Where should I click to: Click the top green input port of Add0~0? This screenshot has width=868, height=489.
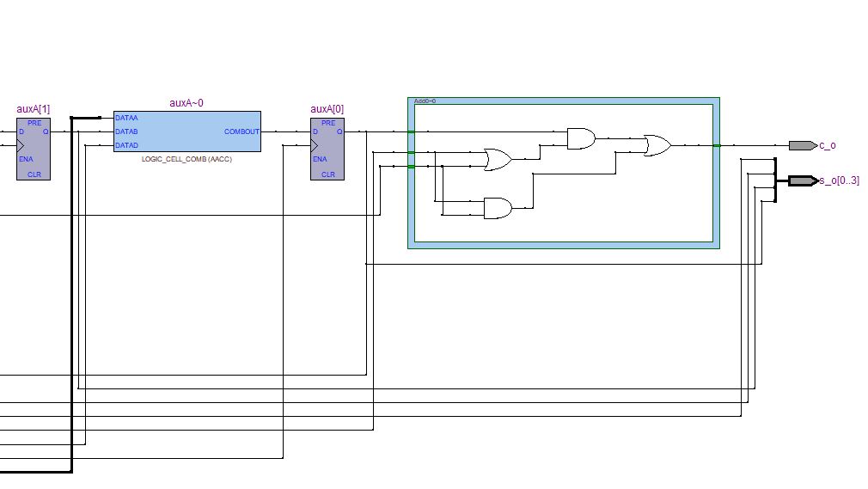click(411, 132)
